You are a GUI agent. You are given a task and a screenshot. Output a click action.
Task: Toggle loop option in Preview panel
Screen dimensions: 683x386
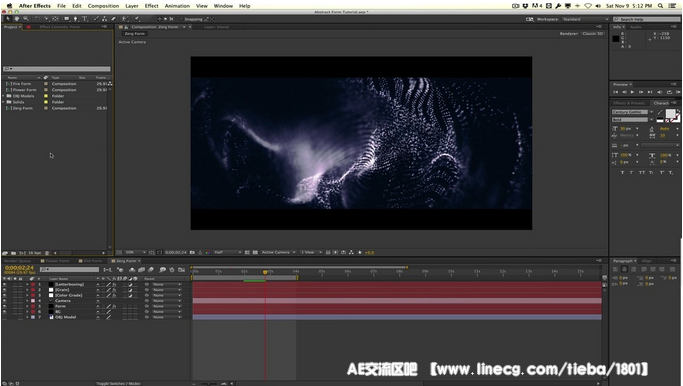pyautogui.click(x=669, y=92)
